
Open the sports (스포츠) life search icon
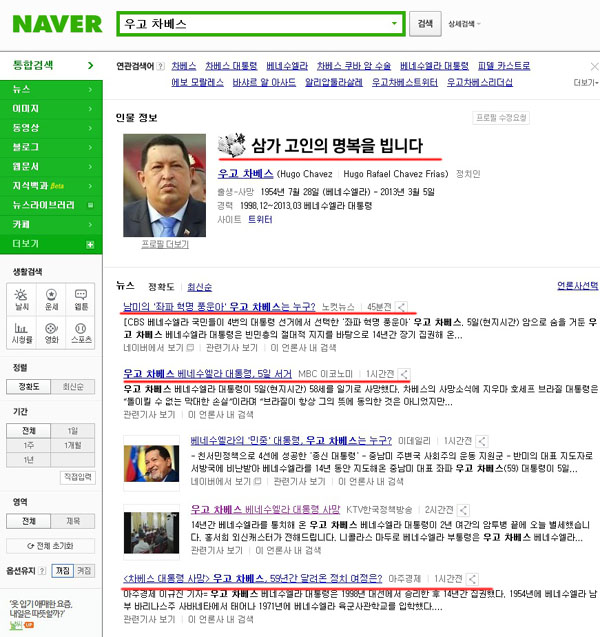(x=80, y=333)
